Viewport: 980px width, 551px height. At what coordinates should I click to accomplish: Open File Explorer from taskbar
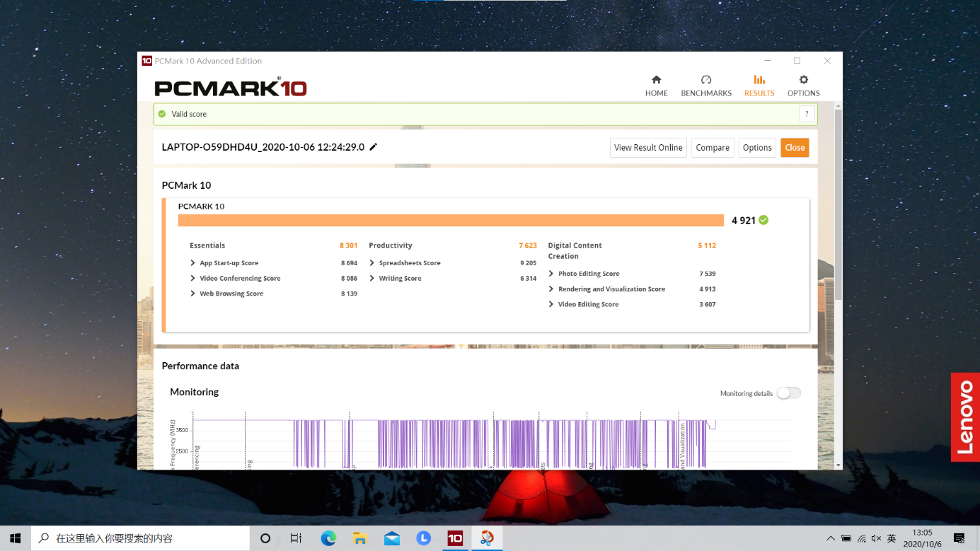[x=359, y=538]
